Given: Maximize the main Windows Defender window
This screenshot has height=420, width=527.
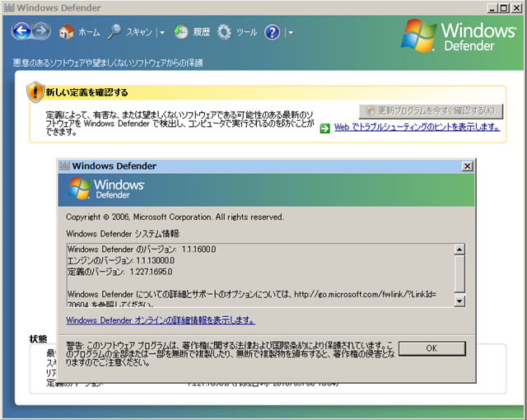Looking at the screenshot, I should coord(504,7).
